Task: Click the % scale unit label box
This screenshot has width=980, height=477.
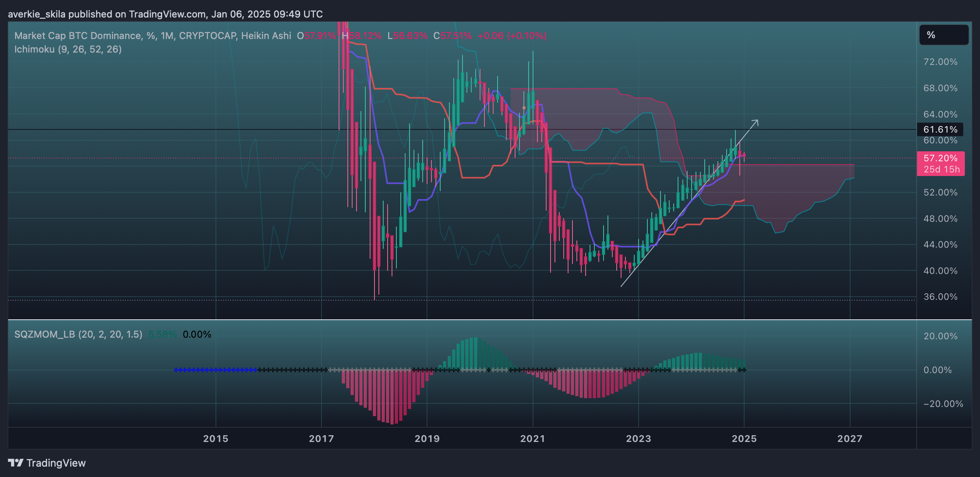Action: 944,35
